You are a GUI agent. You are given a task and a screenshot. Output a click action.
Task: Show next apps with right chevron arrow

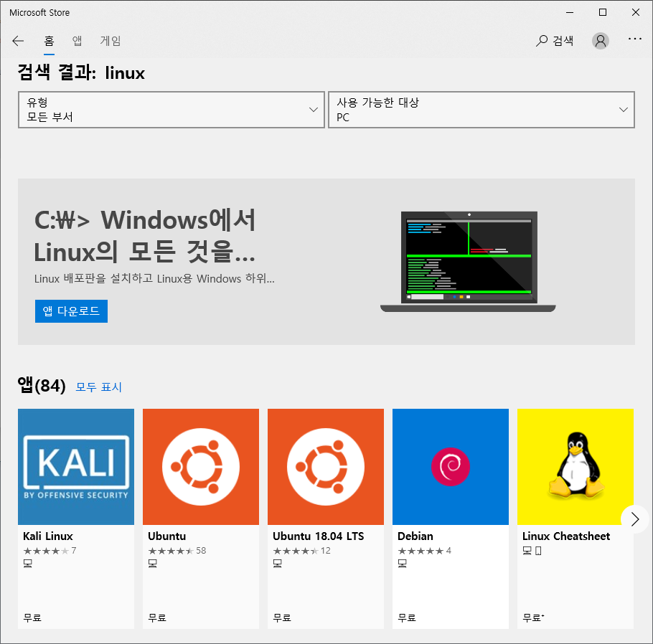click(634, 519)
